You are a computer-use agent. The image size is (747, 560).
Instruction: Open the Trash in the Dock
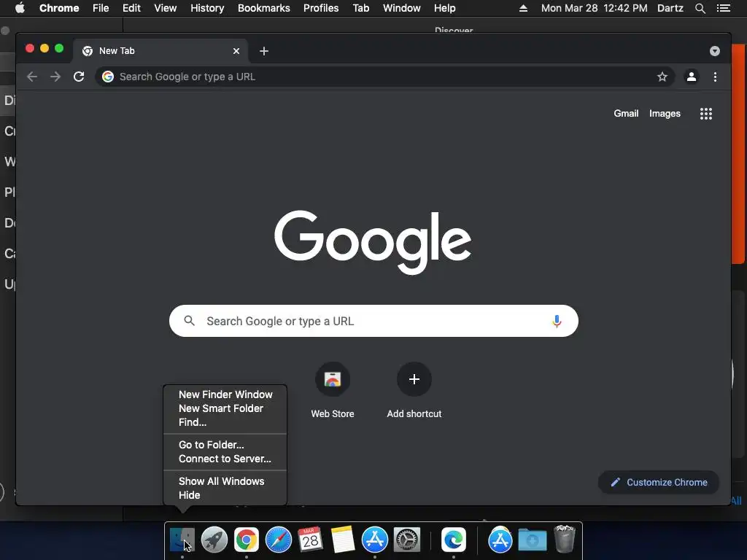pyautogui.click(x=565, y=539)
